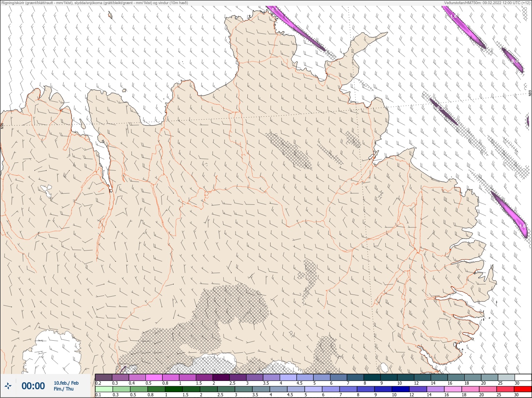
Task: Click the '0.2' value in upper legend row
Action: pos(98,383)
